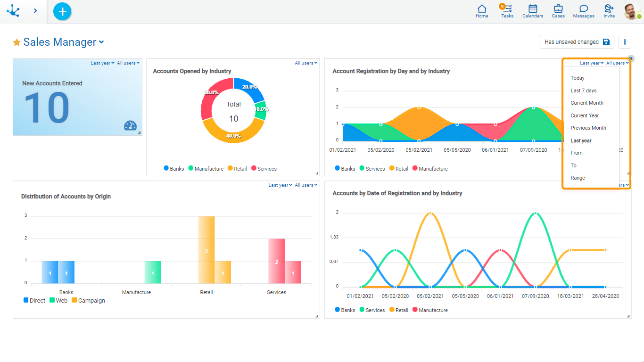Click the Invite user icon
The image size is (644, 362).
coord(609,11)
